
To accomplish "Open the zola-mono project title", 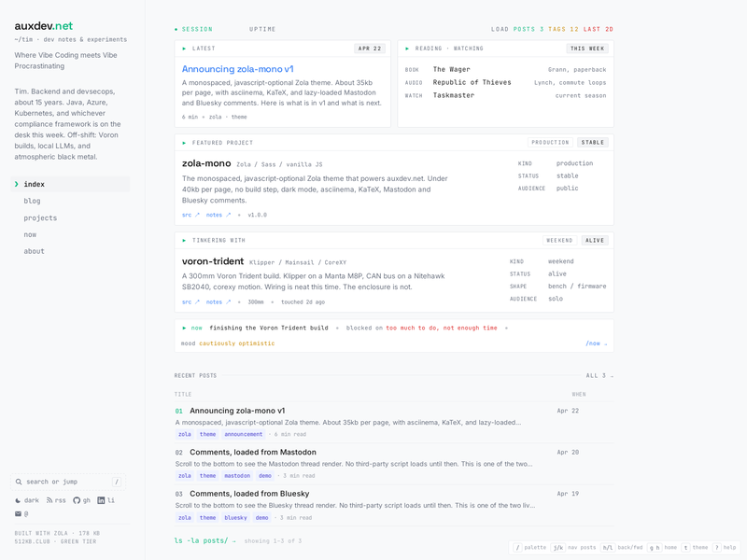I will click(x=206, y=163).
